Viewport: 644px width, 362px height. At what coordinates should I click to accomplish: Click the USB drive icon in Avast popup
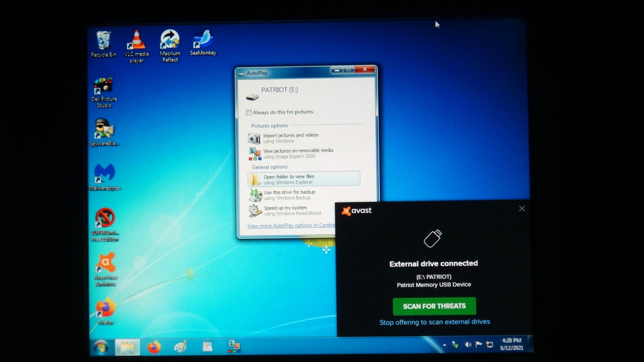point(433,238)
